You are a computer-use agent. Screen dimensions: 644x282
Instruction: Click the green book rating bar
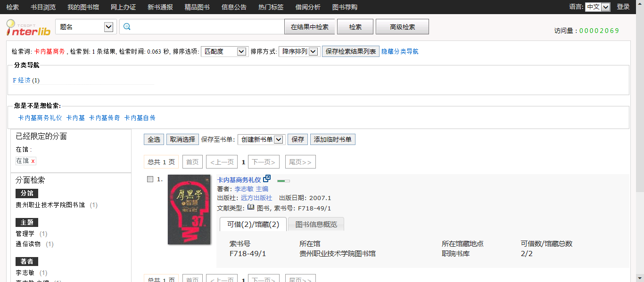tap(283, 180)
